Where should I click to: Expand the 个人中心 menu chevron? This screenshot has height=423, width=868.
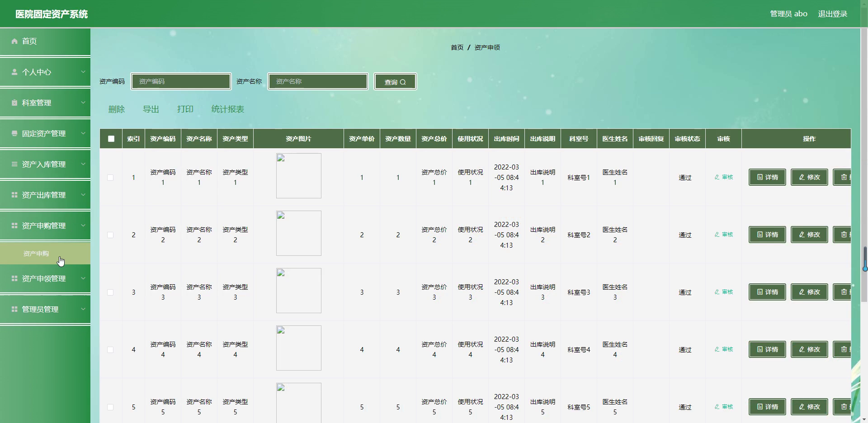click(x=83, y=72)
